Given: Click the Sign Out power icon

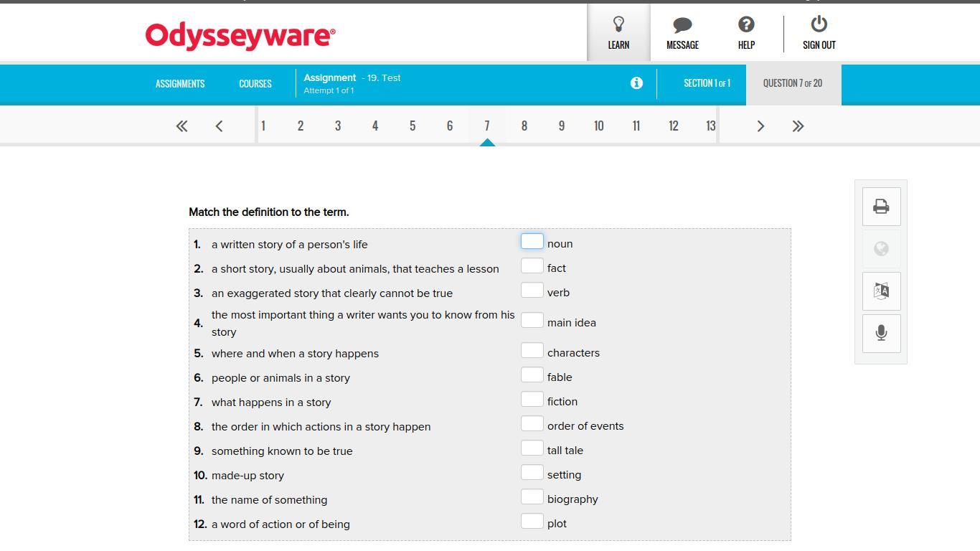Looking at the screenshot, I should 819,24.
